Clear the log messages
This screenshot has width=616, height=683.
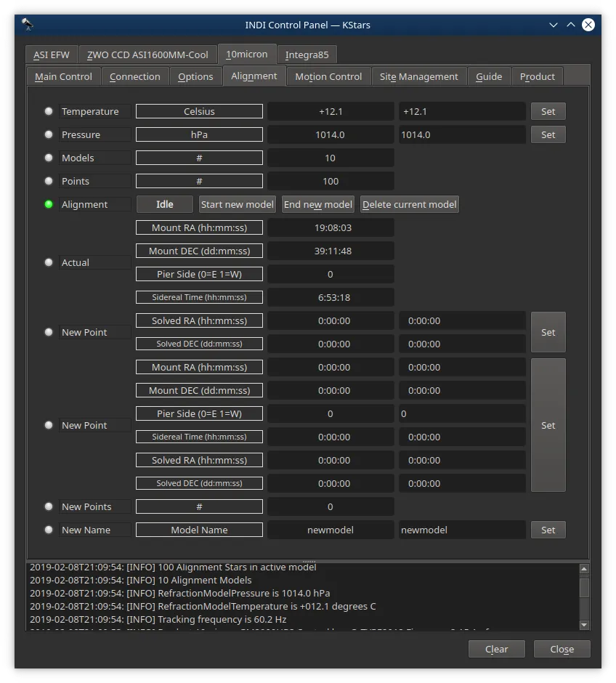pyautogui.click(x=497, y=649)
